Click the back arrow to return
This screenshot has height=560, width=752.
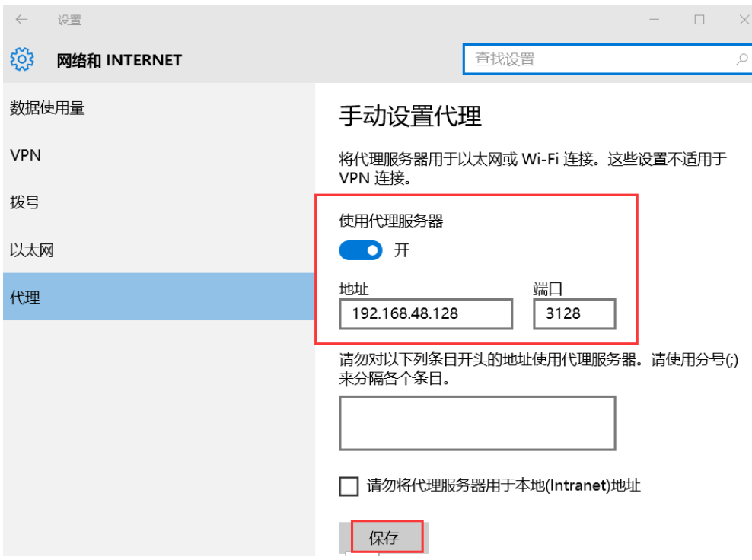21,19
